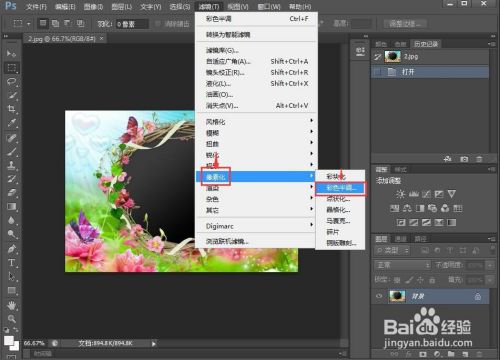The height and width of the screenshot is (360, 500).
Task: Open the 文件(F) menu
Action: point(37,7)
